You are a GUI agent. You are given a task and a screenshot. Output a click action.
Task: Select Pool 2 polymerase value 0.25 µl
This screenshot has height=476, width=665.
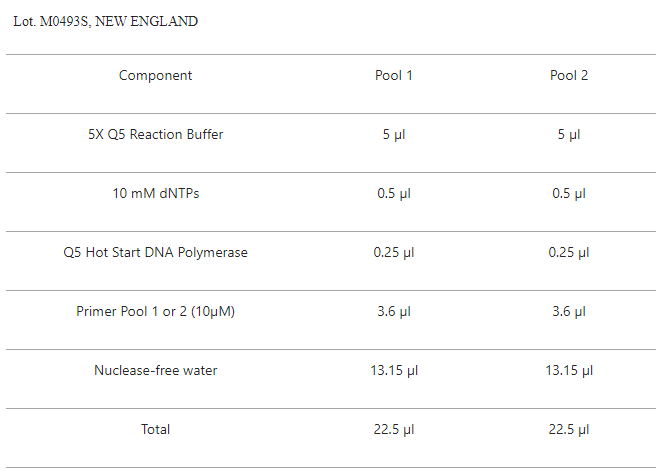pos(569,252)
